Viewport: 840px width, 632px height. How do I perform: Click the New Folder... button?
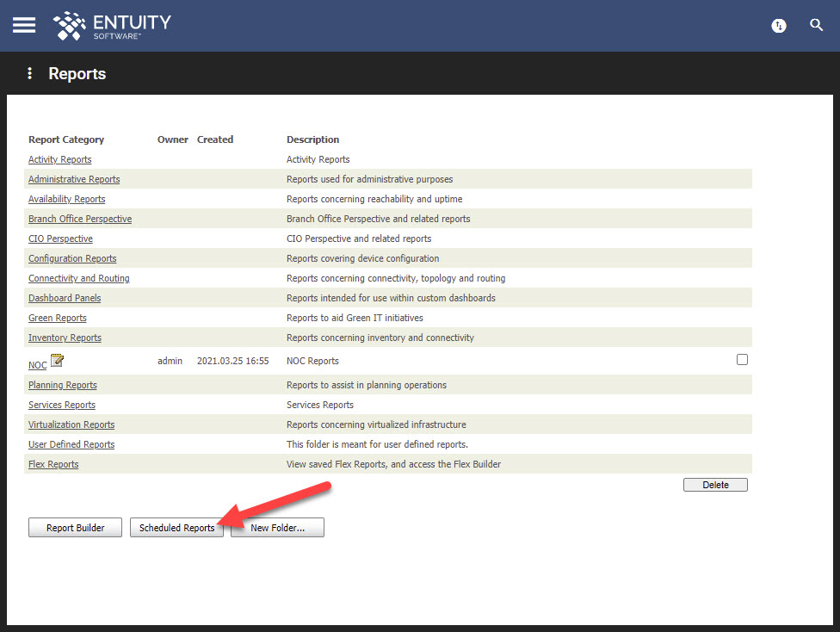coord(277,528)
